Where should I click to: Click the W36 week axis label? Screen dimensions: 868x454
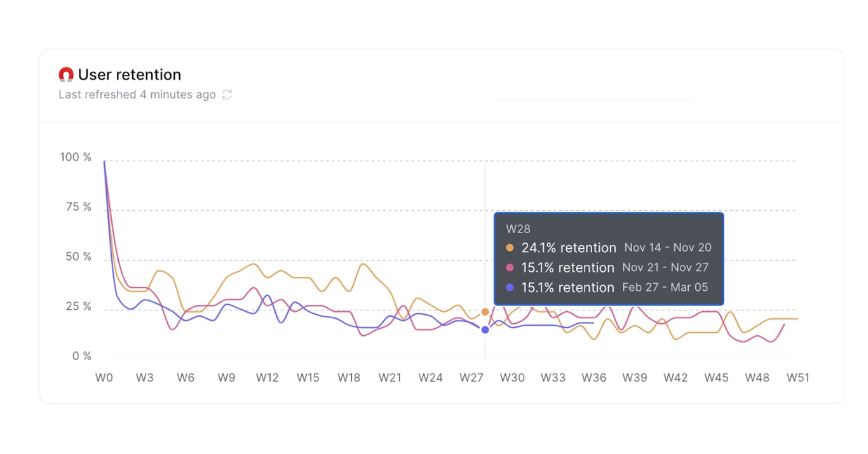point(593,378)
